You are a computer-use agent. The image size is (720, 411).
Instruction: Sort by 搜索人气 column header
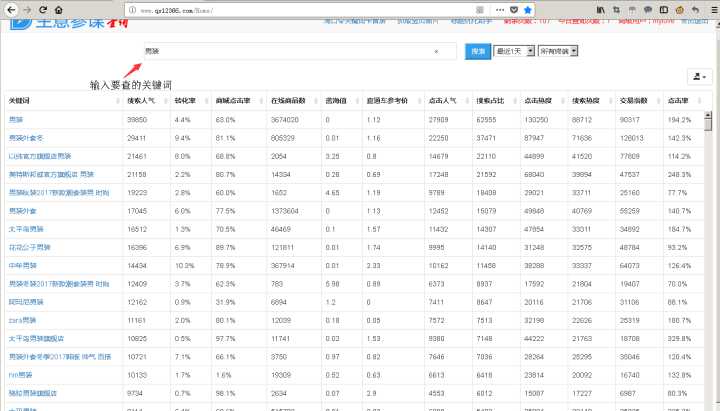tap(141, 101)
